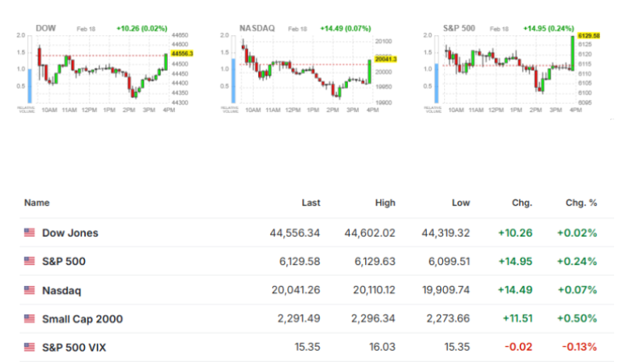The height and width of the screenshot is (364, 618).
Task: Click S&P 500 low value 6,099.51
Action: pos(449,261)
